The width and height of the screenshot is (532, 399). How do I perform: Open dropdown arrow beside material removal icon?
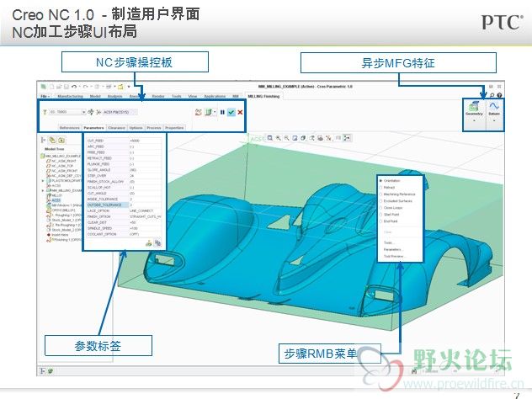point(215,112)
